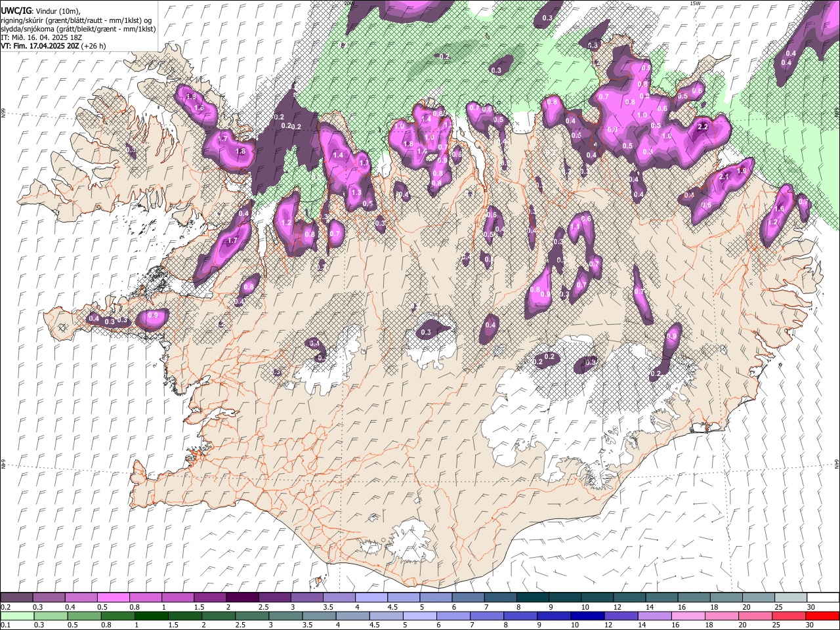Click the 'UWC/IG: Vindur (10m)' title text
The height and width of the screenshot is (630, 840).
[x=41, y=12]
